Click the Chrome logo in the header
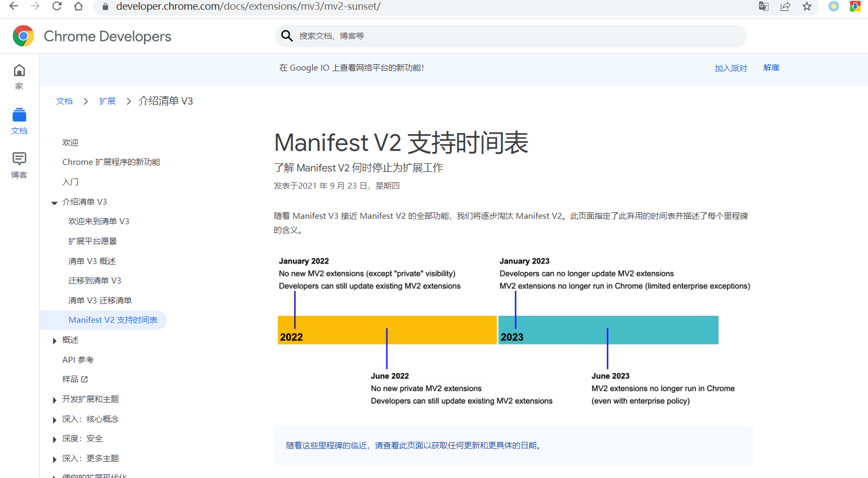Viewport: 868px width, 478px height. tap(23, 36)
